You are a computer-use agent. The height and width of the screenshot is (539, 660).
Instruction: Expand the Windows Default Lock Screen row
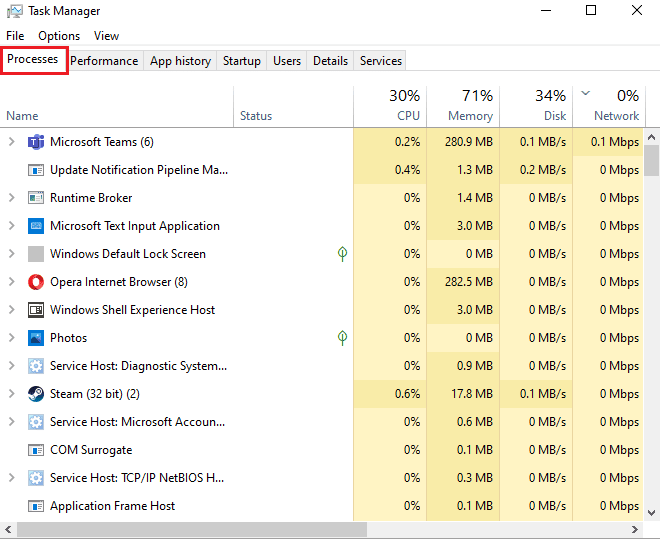pyautogui.click(x=12, y=254)
